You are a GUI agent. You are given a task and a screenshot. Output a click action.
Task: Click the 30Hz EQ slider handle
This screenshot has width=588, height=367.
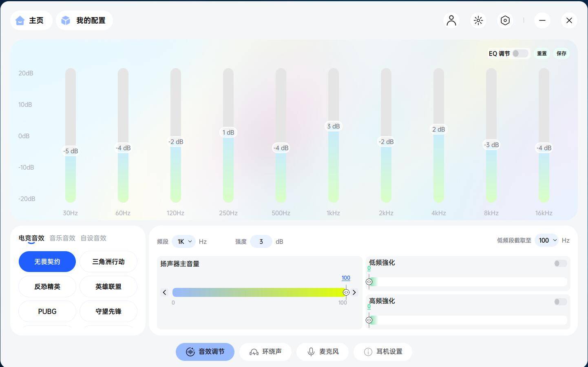pyautogui.click(x=71, y=151)
